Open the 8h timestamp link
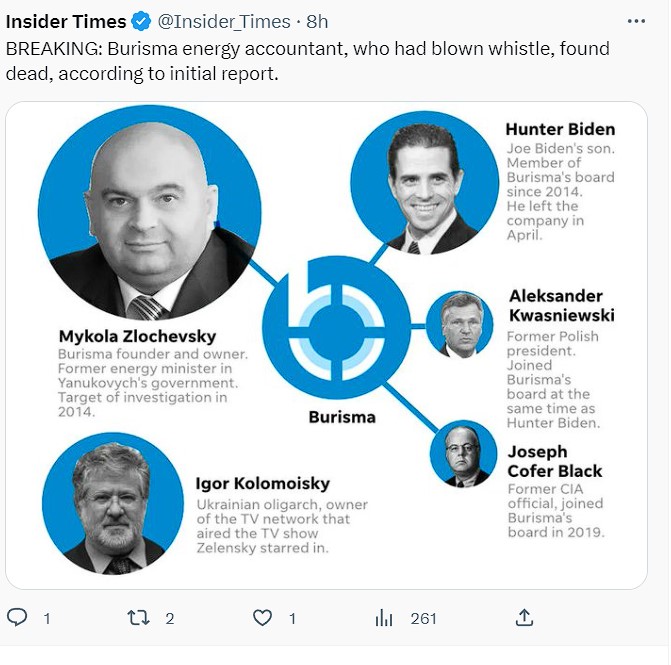The width and height of the screenshot is (671, 665). (x=317, y=21)
